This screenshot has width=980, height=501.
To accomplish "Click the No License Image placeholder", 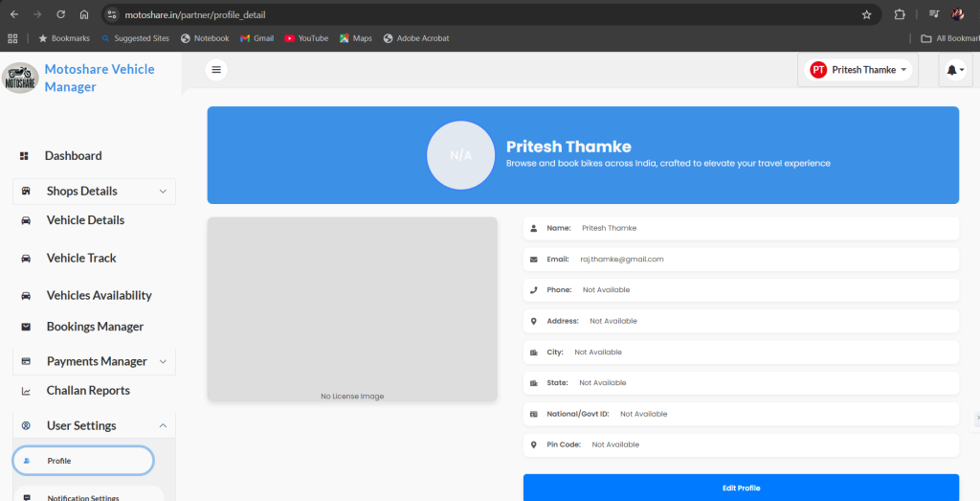I will pyautogui.click(x=352, y=309).
